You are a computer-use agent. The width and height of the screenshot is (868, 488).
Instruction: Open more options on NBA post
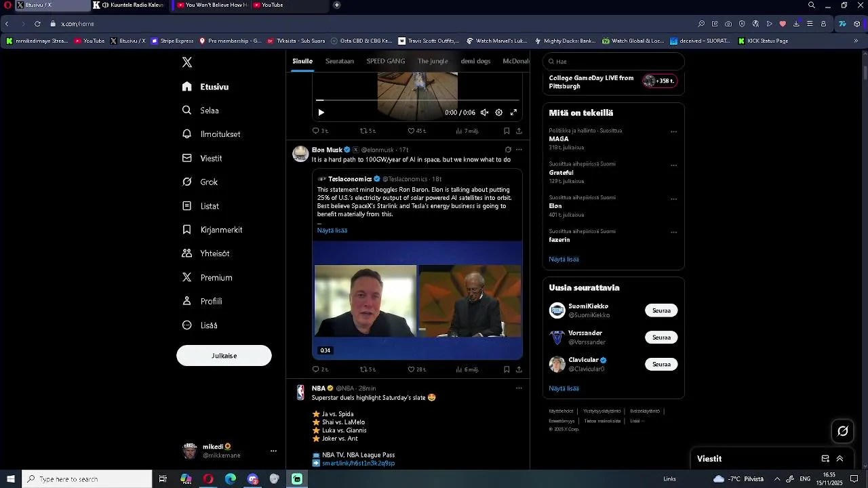[519, 388]
